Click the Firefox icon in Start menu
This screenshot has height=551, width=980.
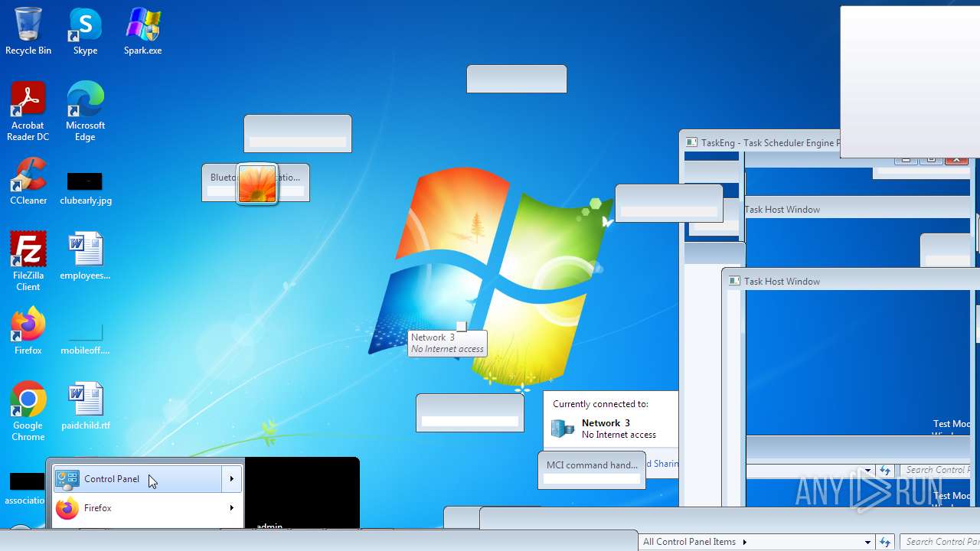coord(67,508)
